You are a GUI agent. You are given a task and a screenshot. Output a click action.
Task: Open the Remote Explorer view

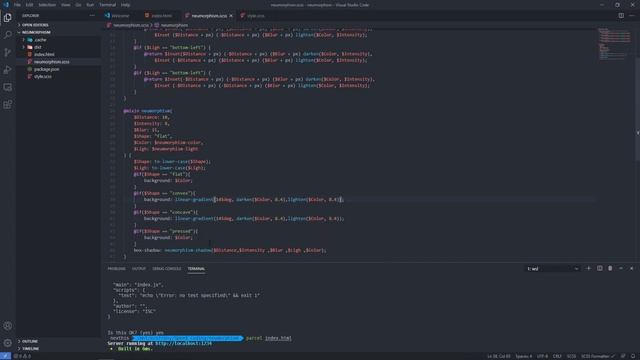7,87
